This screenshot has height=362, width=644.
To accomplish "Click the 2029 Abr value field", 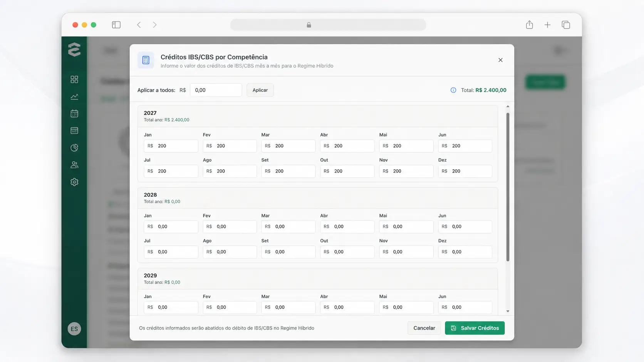I will point(347,307).
